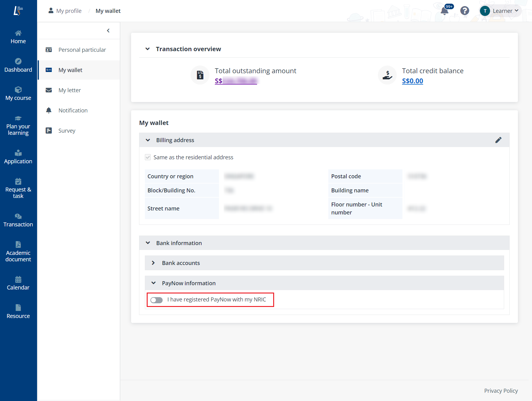Open Survey menu item

click(x=79, y=131)
